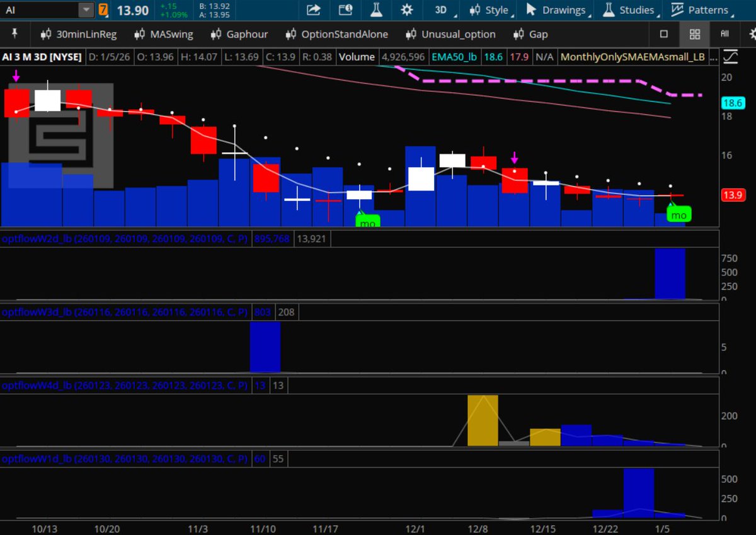Click the date field D: 1/5/26

[109, 57]
